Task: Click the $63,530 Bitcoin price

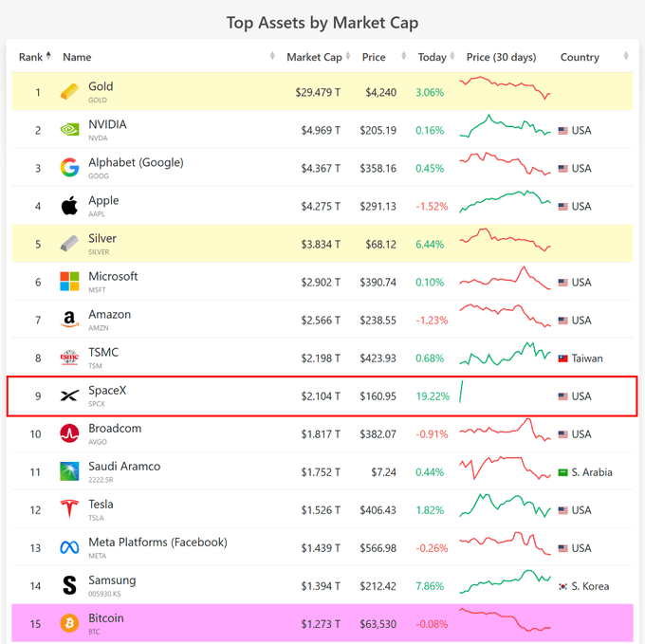Action: point(378,624)
